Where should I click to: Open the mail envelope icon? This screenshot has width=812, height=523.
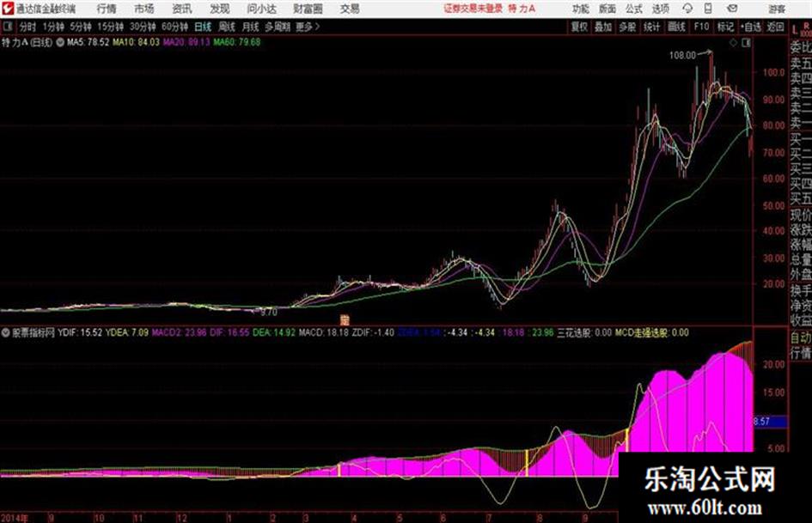732,9
